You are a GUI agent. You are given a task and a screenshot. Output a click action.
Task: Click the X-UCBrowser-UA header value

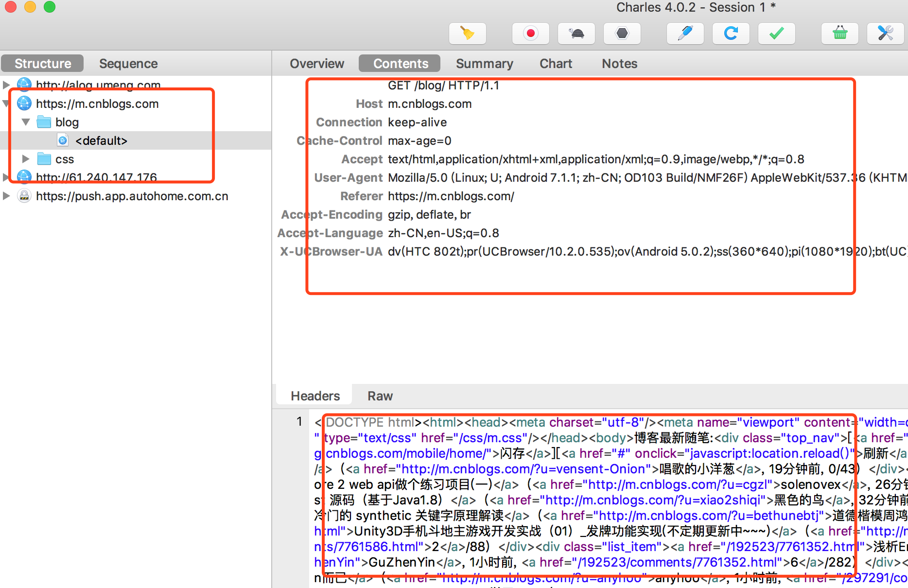(x=647, y=251)
